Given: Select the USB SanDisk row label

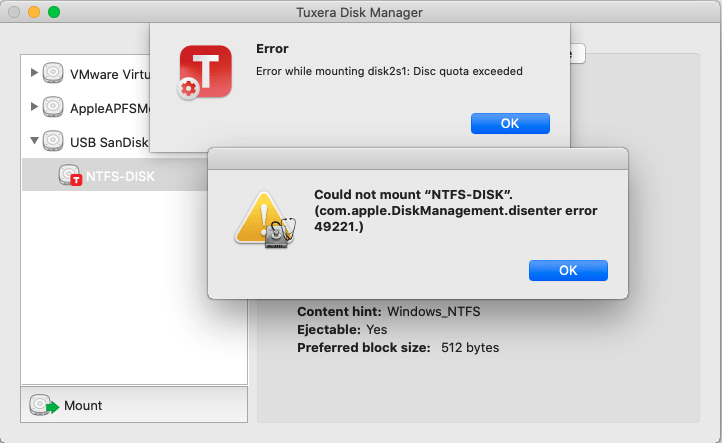Looking at the screenshot, I should click(109, 142).
